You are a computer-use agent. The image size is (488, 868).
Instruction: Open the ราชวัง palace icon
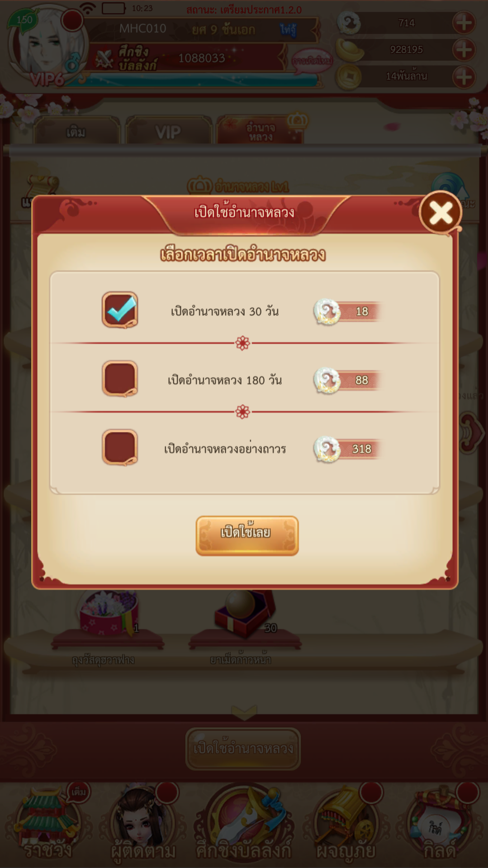click(x=48, y=825)
